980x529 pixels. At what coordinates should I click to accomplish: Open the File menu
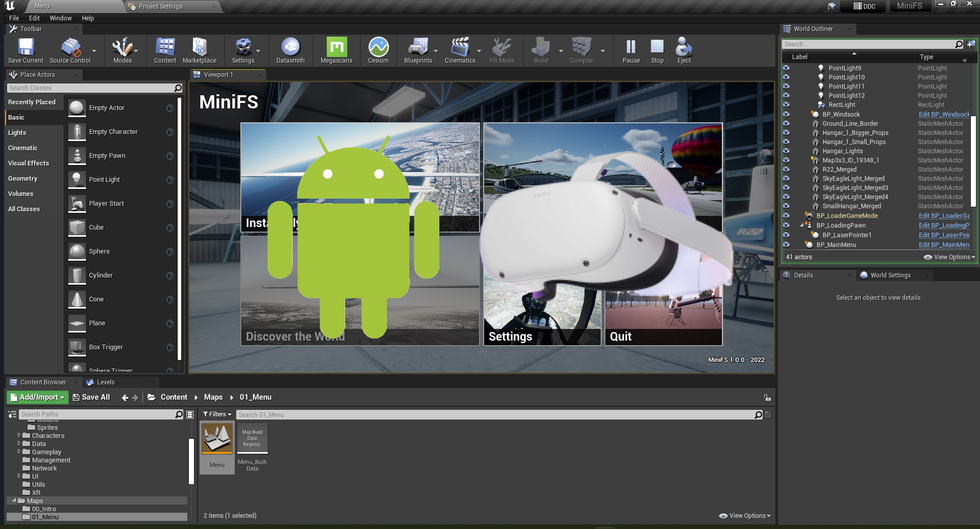(14, 18)
